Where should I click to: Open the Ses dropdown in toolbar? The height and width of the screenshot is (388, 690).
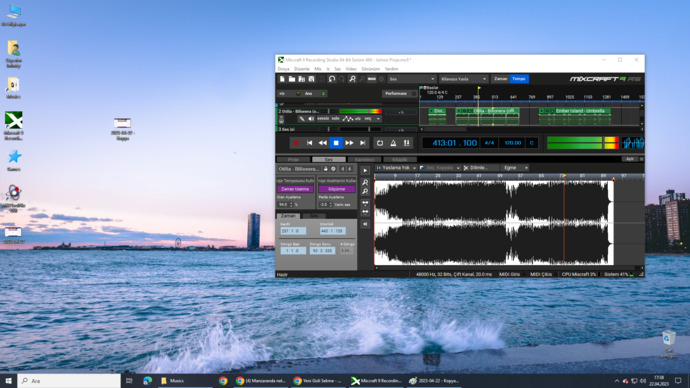(x=411, y=79)
